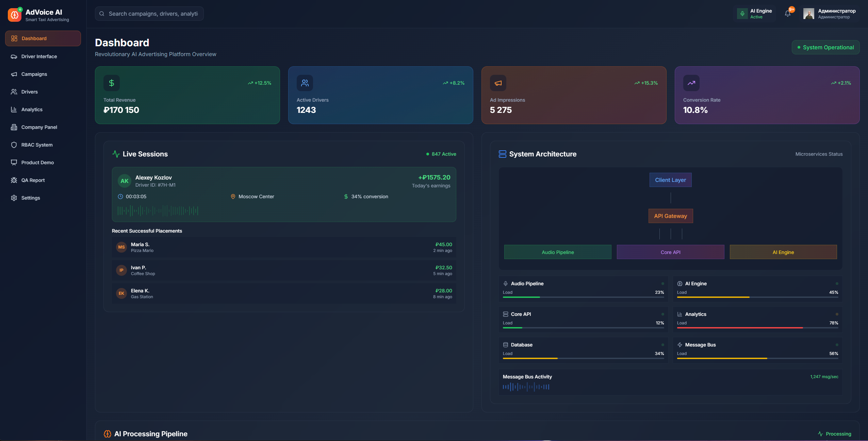Select the Client Layer architecture node
The width and height of the screenshot is (868, 441).
tap(670, 180)
